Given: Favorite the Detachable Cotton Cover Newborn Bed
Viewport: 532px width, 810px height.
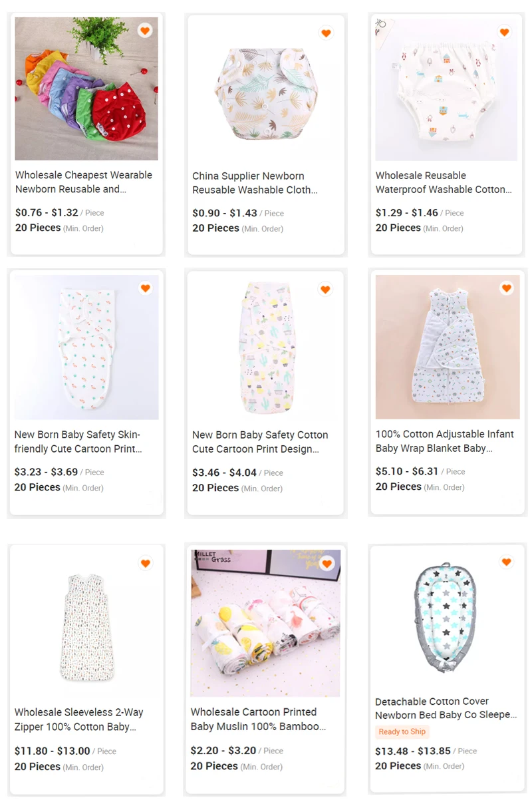Looking at the screenshot, I should pos(506,561).
